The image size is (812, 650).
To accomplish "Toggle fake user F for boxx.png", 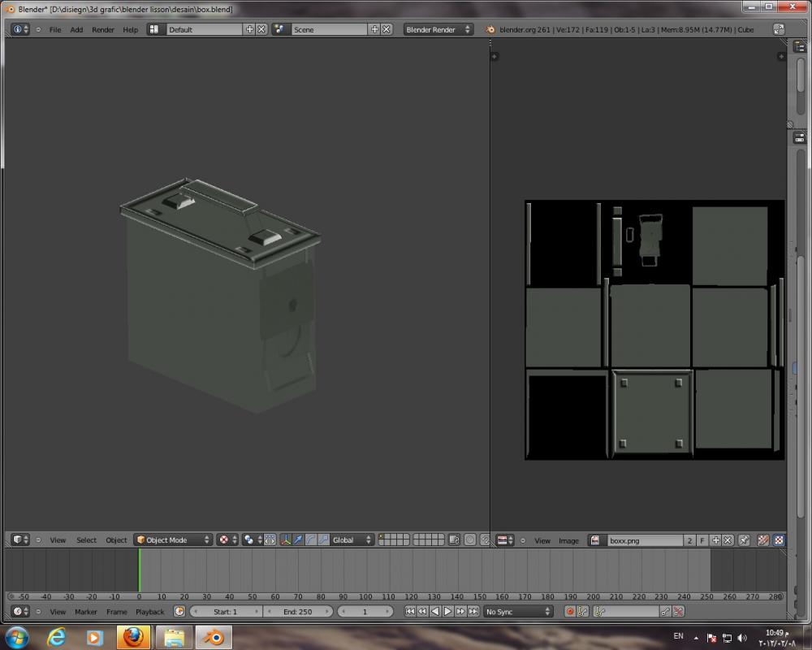I will (702, 540).
